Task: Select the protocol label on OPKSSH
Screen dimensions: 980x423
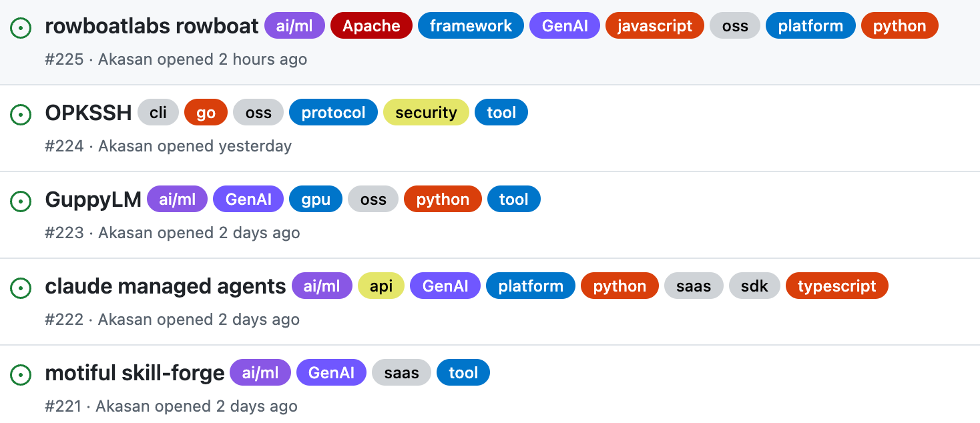Action: (333, 113)
